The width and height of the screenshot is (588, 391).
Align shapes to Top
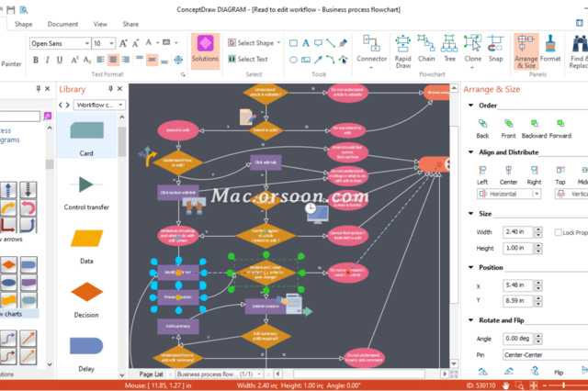click(560, 175)
